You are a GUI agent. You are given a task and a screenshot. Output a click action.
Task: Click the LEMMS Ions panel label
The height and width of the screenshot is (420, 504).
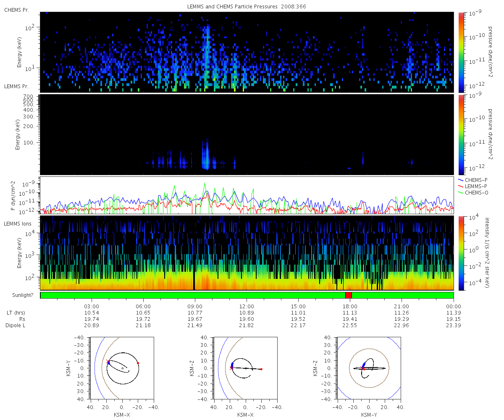[x=17, y=223]
